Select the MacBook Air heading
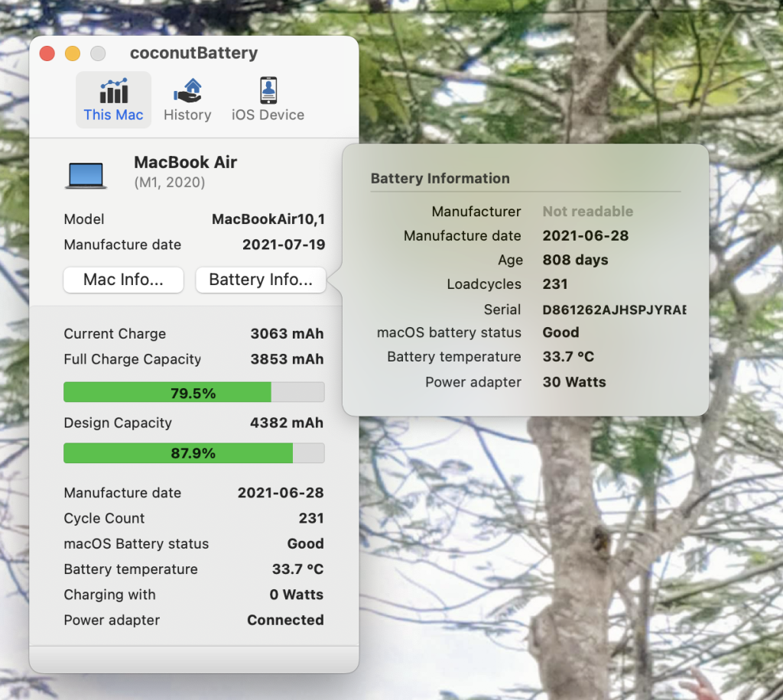Screen dimensions: 783x700 click(x=185, y=162)
